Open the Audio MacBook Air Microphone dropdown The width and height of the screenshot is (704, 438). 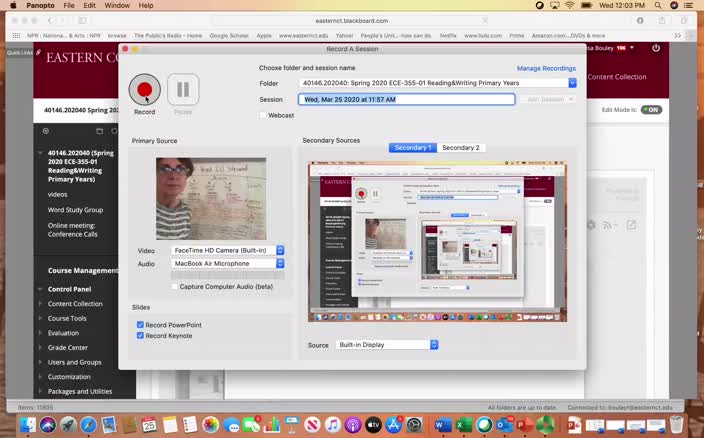click(x=227, y=264)
